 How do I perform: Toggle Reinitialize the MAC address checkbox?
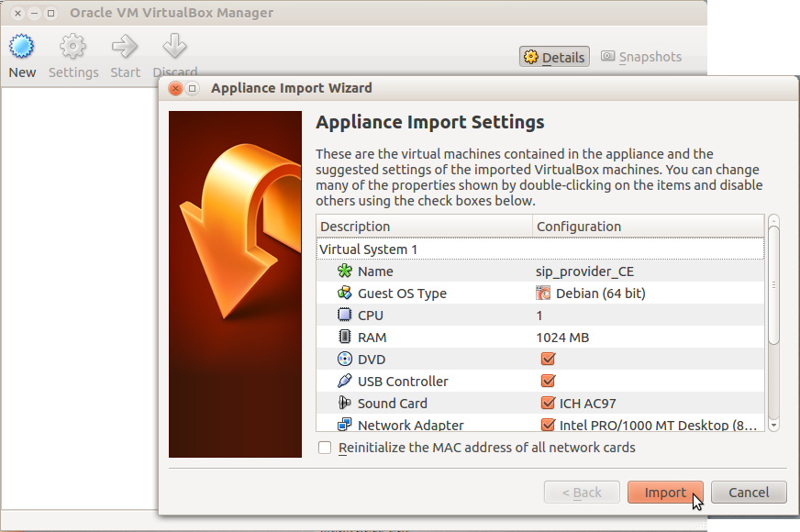coord(325,448)
